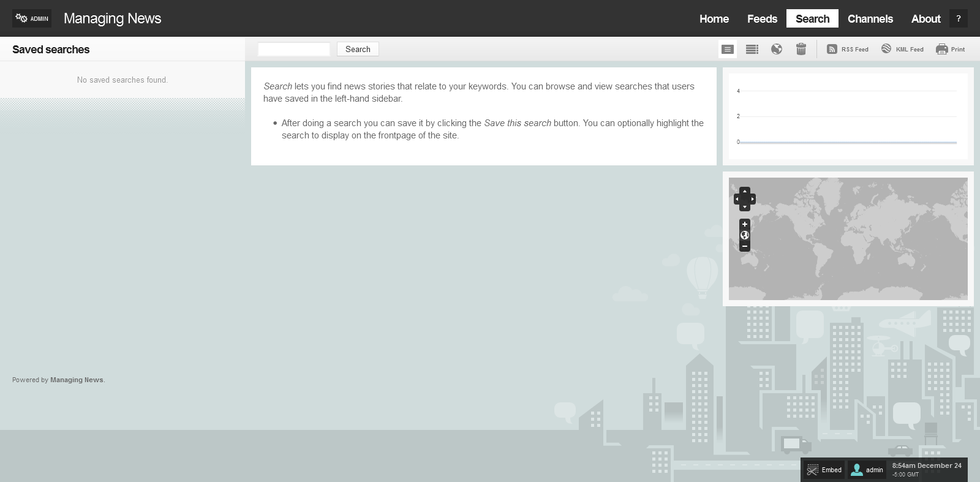Click the Saved searches heading
980x482 pixels.
(51, 50)
